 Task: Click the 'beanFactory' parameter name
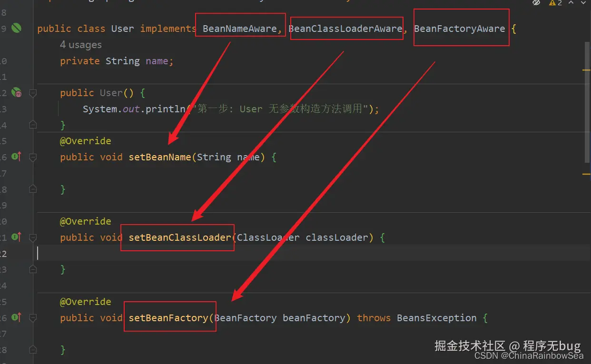(x=314, y=318)
